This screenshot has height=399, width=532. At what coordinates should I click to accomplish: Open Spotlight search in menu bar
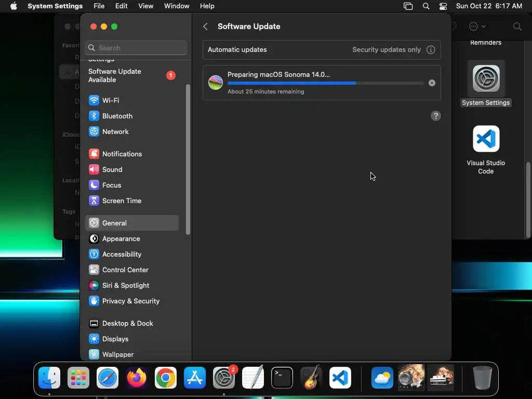pyautogui.click(x=426, y=6)
